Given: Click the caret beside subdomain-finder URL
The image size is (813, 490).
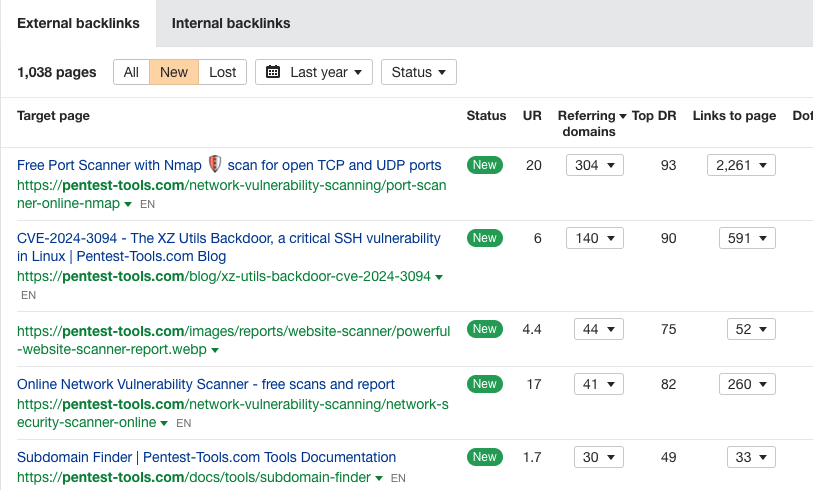Looking at the screenshot, I should [x=379, y=478].
